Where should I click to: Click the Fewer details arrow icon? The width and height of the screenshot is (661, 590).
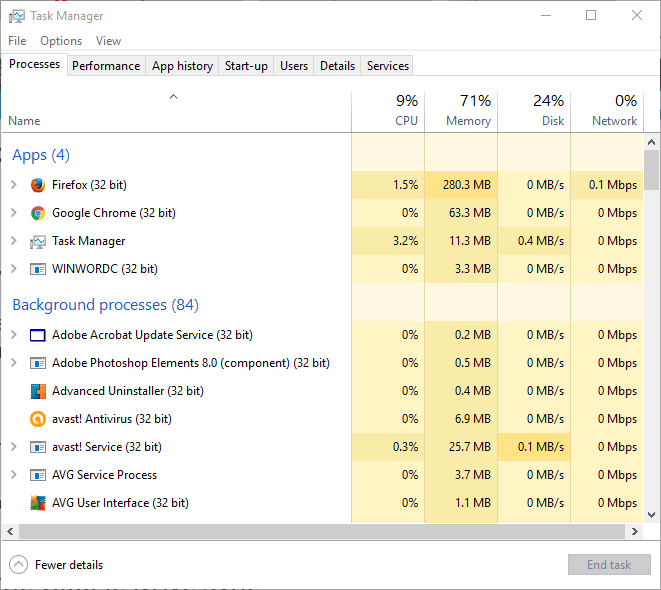tap(18, 565)
